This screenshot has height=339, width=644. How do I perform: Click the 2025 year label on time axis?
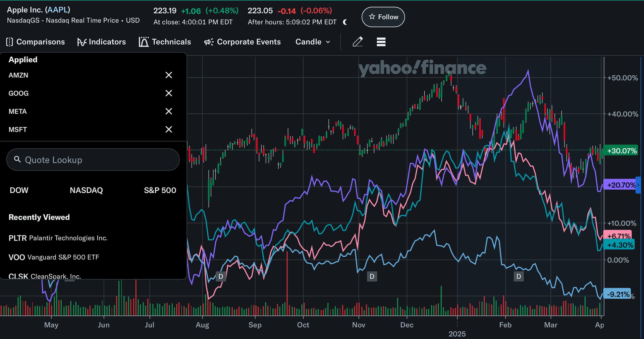tap(457, 334)
